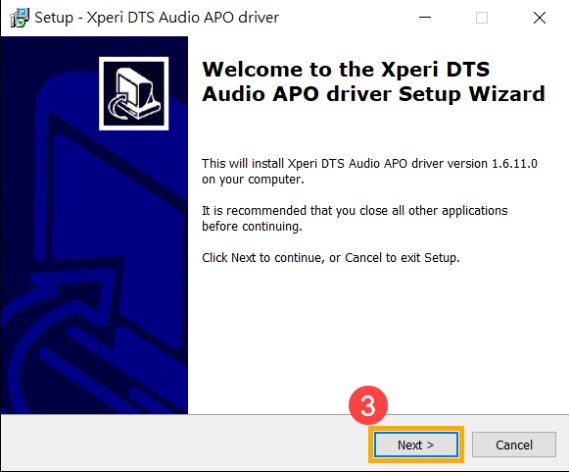The image size is (569, 475).
Task: Click the 'on your computer.' text line
Action: [x=253, y=179]
